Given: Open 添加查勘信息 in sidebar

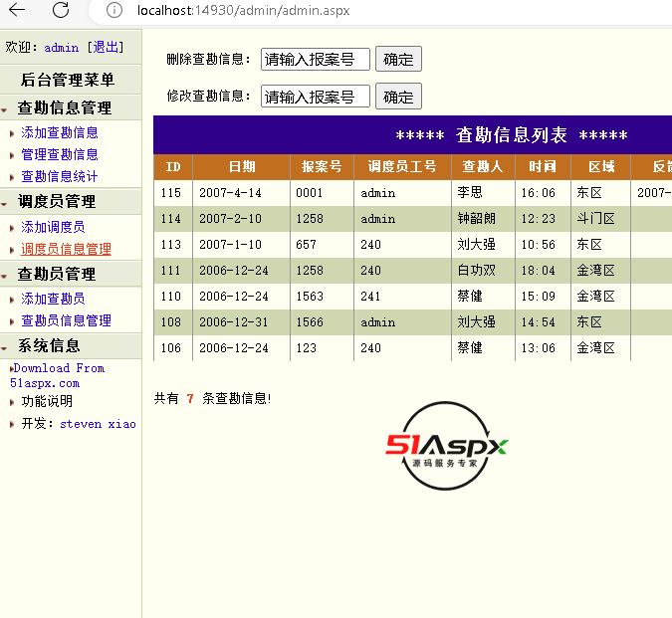Looking at the screenshot, I should point(60,132).
